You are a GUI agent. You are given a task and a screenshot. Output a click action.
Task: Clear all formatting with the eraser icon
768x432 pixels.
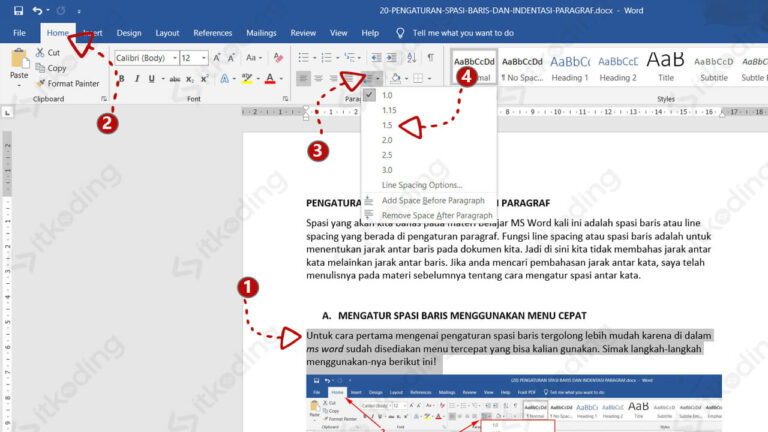(x=278, y=58)
